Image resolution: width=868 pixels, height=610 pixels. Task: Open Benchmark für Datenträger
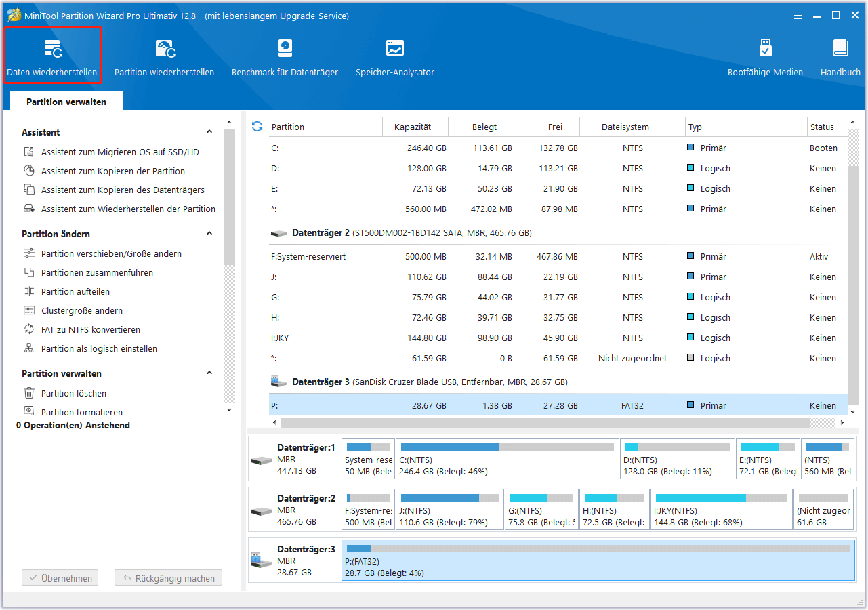click(285, 56)
